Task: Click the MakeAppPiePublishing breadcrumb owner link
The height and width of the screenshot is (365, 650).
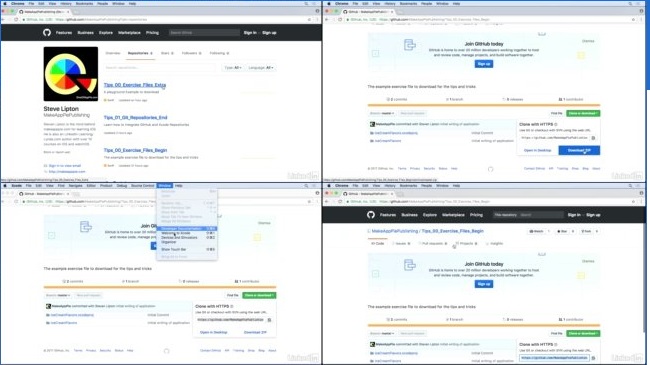Action: click(395, 231)
